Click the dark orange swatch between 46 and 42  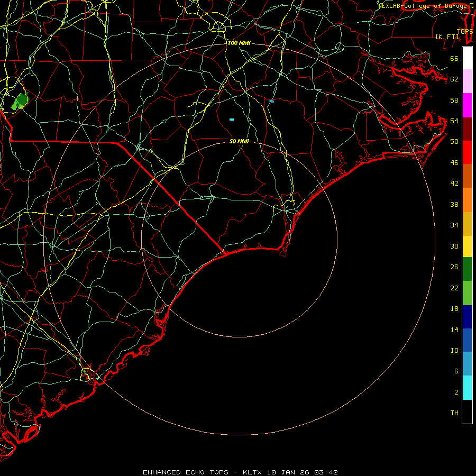(467, 176)
